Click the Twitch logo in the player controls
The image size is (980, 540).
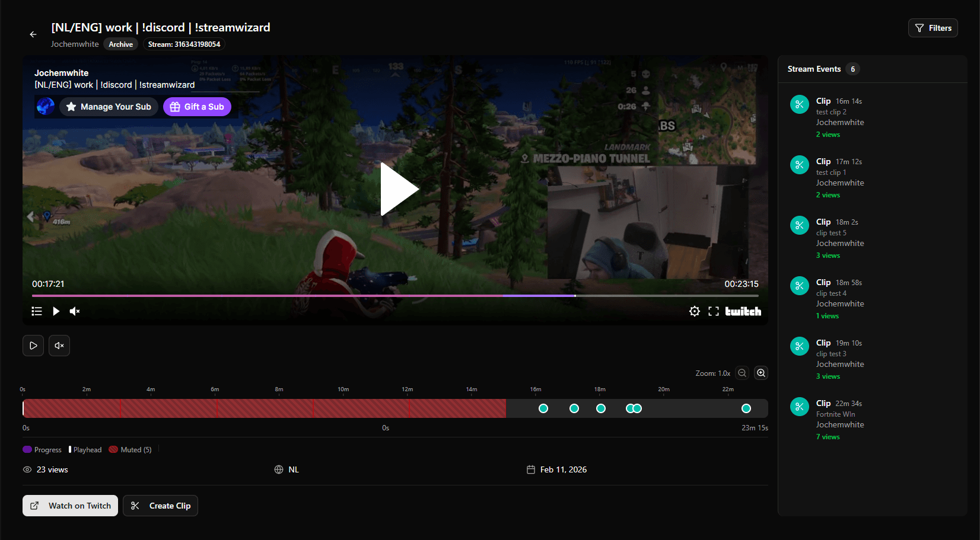(x=742, y=311)
